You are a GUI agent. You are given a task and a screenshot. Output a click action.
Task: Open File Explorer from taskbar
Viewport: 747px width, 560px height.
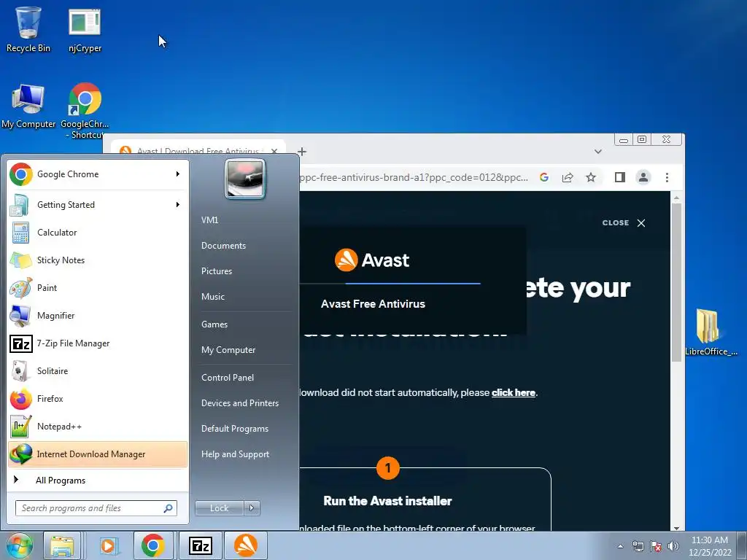click(x=62, y=545)
